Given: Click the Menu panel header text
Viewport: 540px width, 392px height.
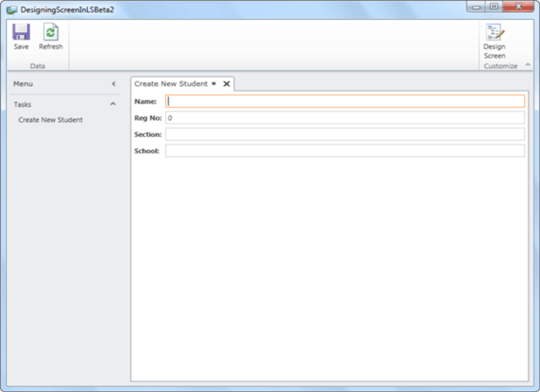Looking at the screenshot, I should pos(23,83).
